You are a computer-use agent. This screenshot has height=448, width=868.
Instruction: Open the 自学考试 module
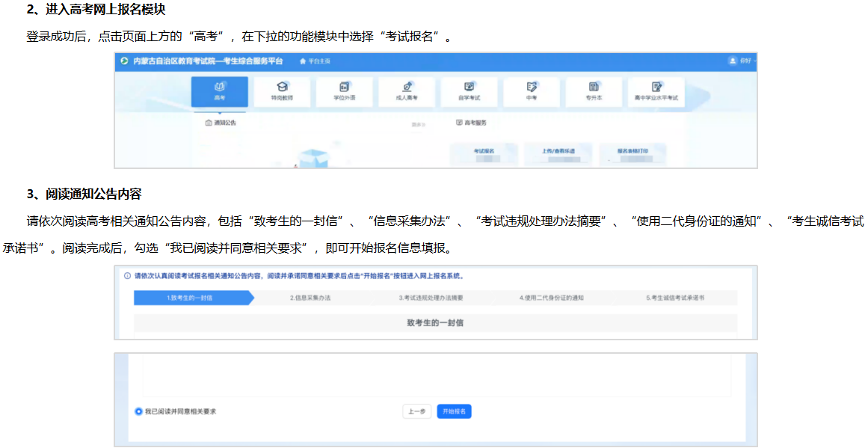469,91
